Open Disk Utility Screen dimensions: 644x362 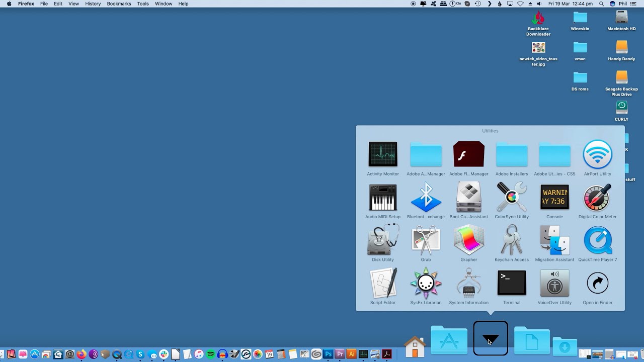383,240
